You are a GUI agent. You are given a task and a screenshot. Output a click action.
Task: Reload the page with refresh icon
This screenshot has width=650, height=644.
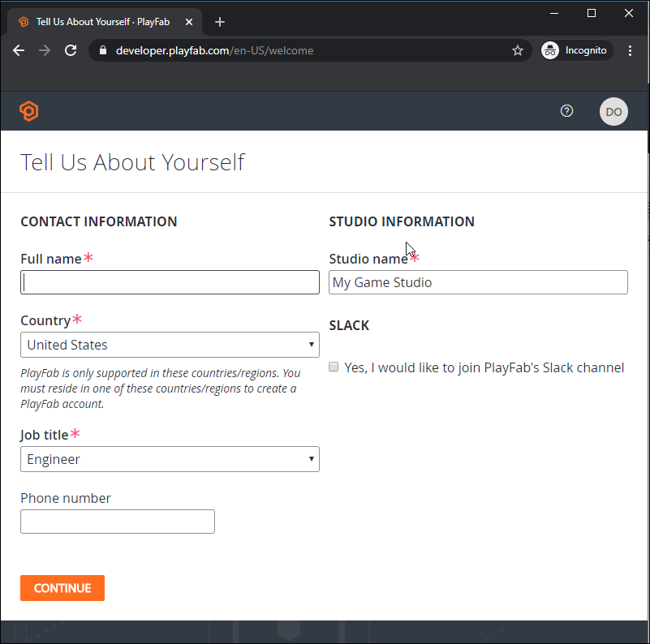click(71, 50)
